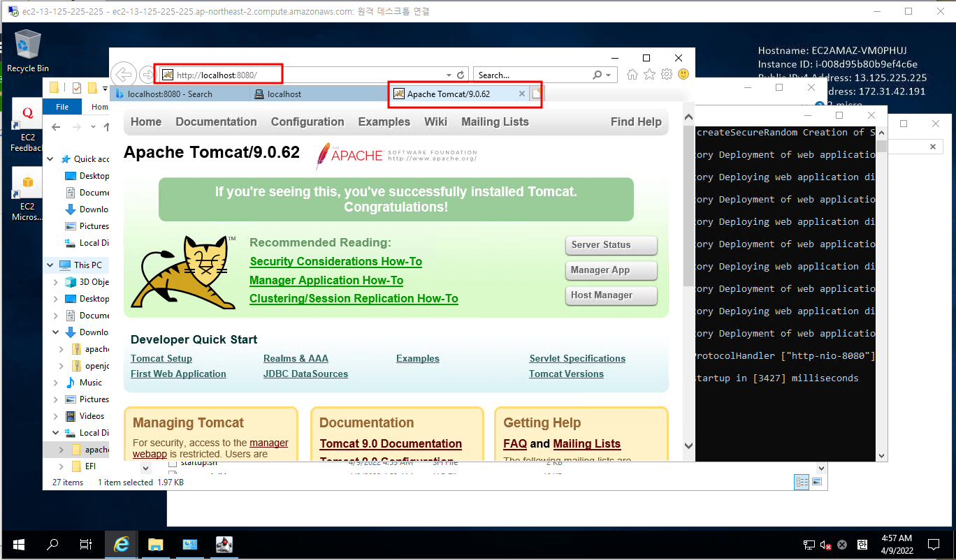956x560 pixels.
Task: Open Wiki in Tomcat nav bar
Action: click(435, 121)
